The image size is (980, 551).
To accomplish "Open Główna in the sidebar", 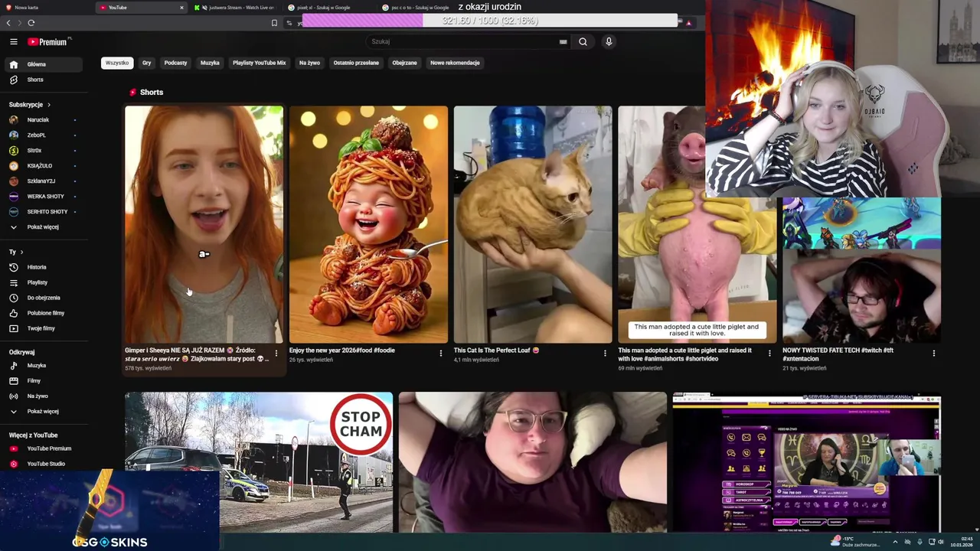I will click(x=43, y=64).
